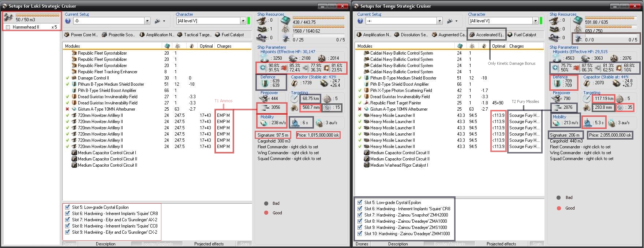644x248 pixels.
Task: Select the Tactical Targe... subsystem tab
Action: pyautogui.click(x=194, y=35)
